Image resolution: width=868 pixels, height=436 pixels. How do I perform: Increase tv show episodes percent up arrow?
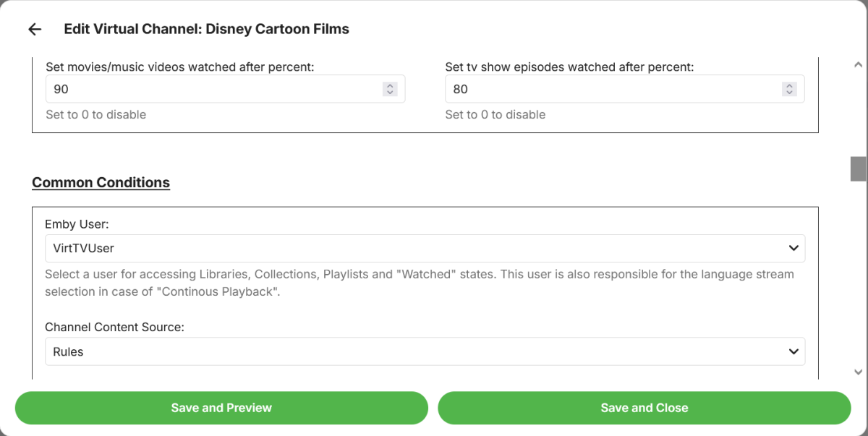[789, 85]
